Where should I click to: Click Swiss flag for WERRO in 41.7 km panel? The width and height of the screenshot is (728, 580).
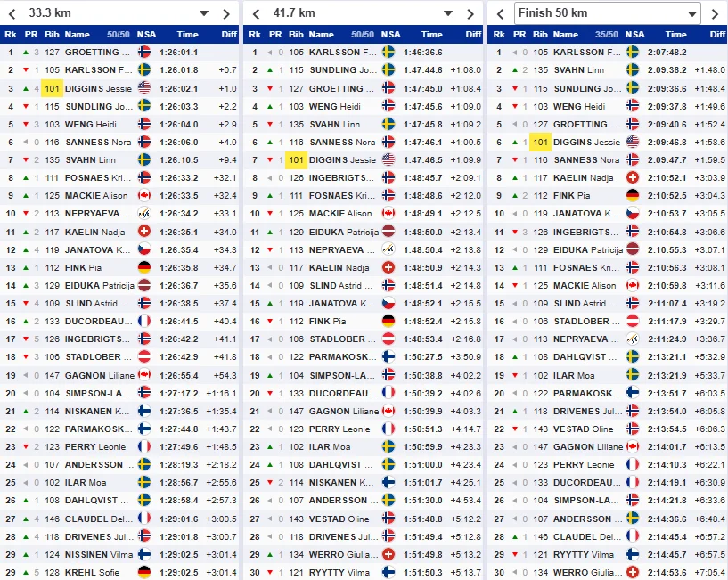coord(389,554)
